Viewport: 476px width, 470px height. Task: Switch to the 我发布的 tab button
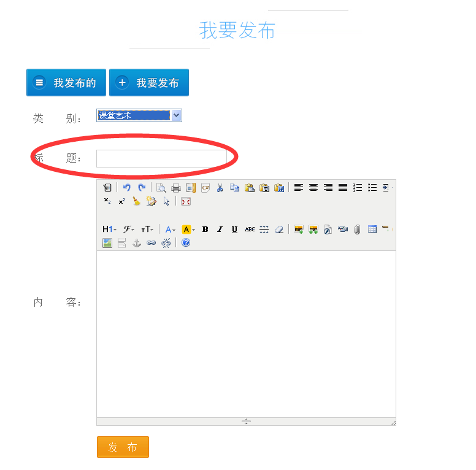(x=66, y=83)
